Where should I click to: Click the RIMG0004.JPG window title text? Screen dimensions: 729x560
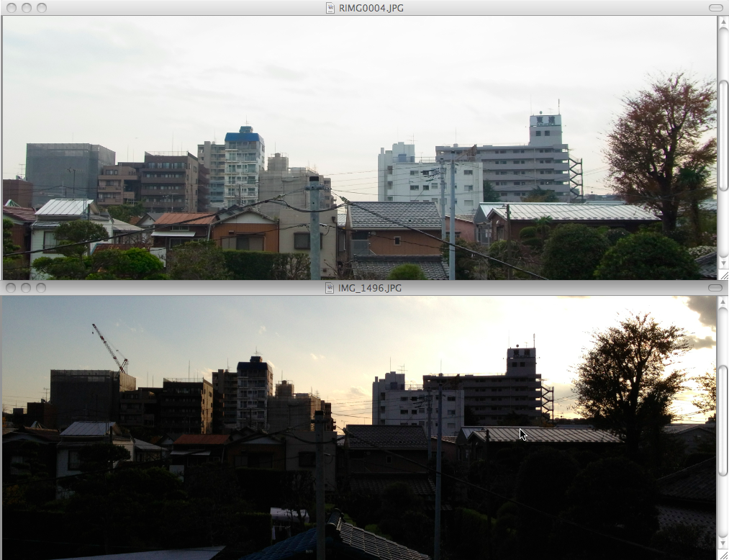(371, 8)
